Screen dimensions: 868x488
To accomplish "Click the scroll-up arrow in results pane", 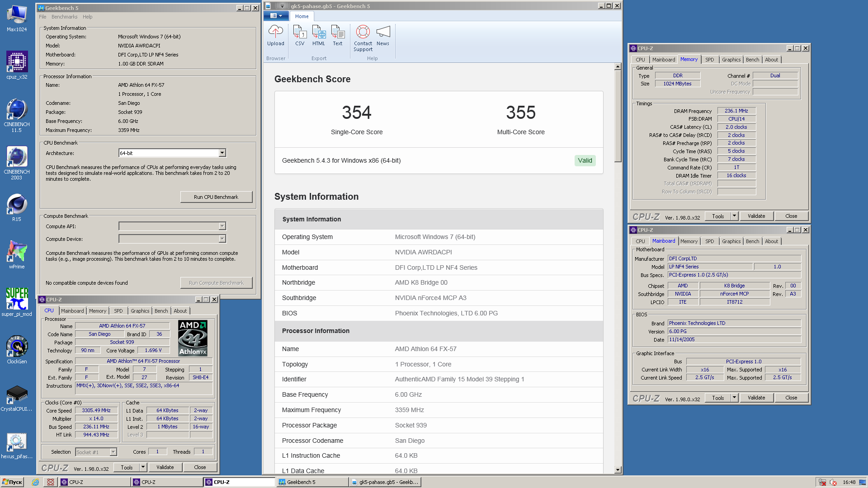I will pos(618,67).
